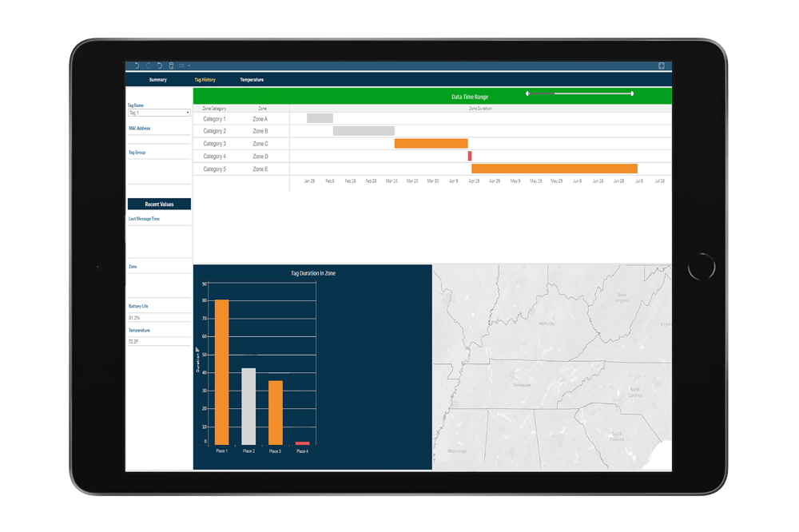The width and height of the screenshot is (799, 532).
Task: Click the red bar for Category 4
Action: 469,155
